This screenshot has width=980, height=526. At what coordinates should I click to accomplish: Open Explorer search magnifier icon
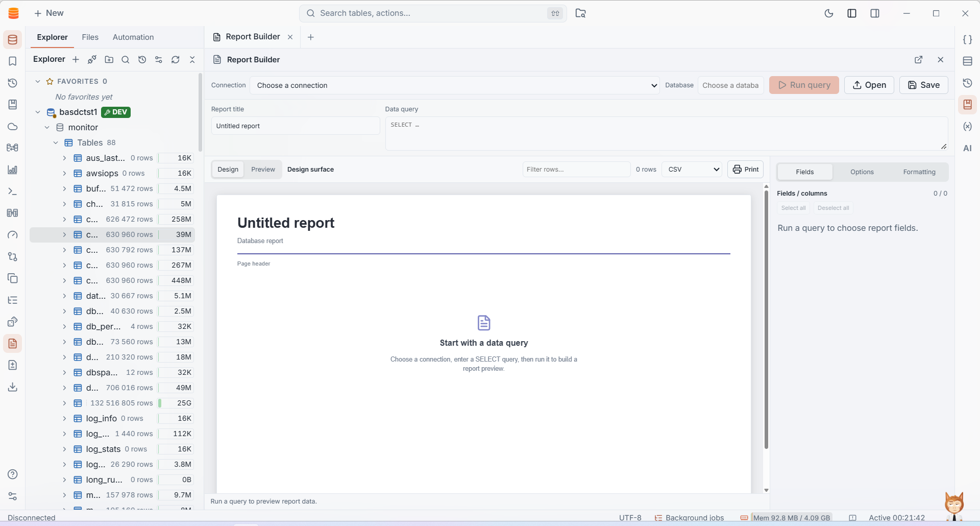tap(125, 60)
